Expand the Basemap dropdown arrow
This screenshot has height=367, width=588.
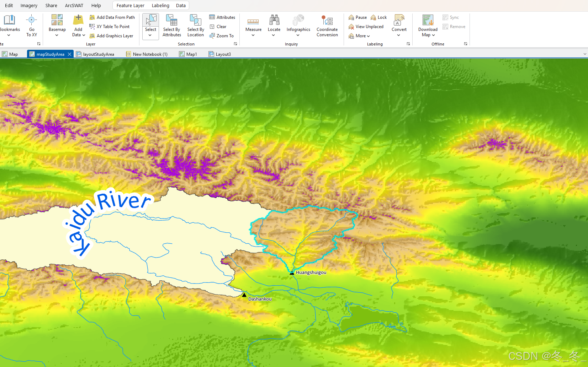coord(57,35)
